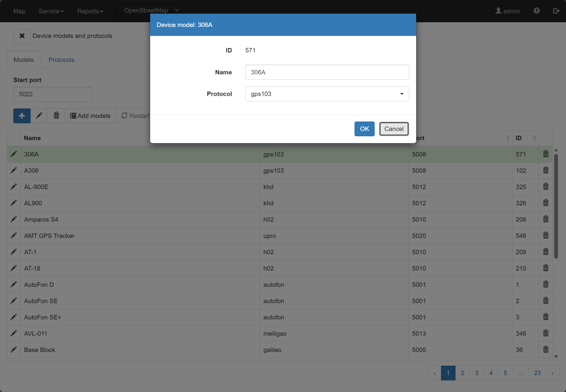Click the blue plus add-model icon
566x392 pixels.
tap(22, 116)
